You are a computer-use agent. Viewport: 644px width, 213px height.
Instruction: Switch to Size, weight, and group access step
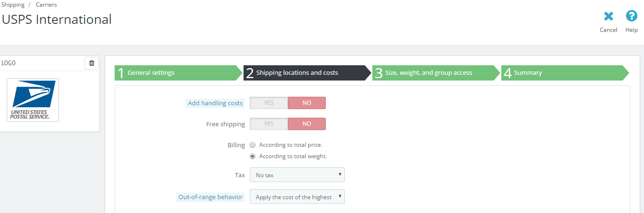tap(434, 73)
